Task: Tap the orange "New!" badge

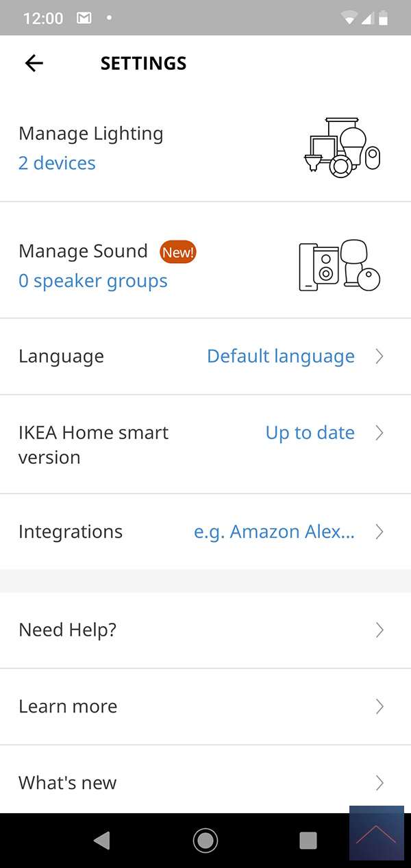Action: point(178,252)
